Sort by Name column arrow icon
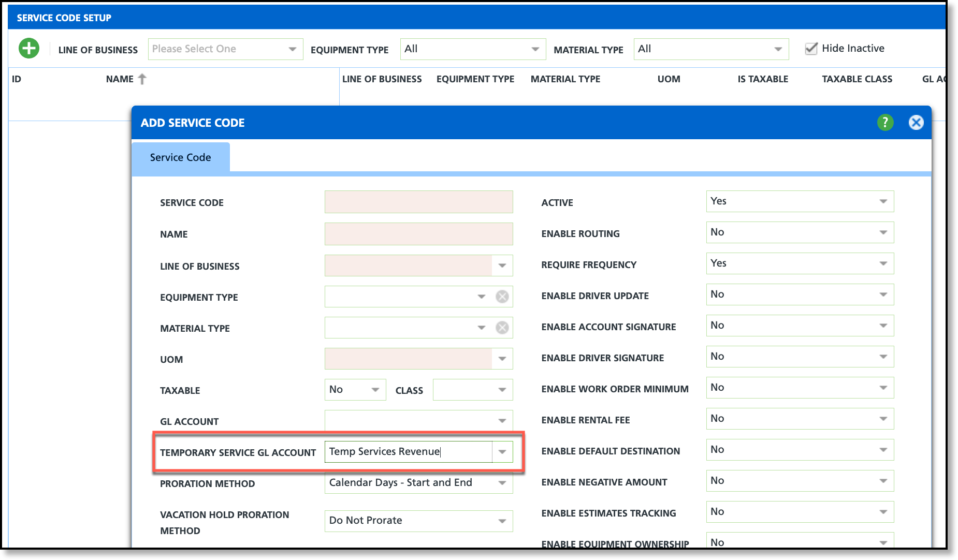Screen dimensions: 958x560 coord(142,79)
